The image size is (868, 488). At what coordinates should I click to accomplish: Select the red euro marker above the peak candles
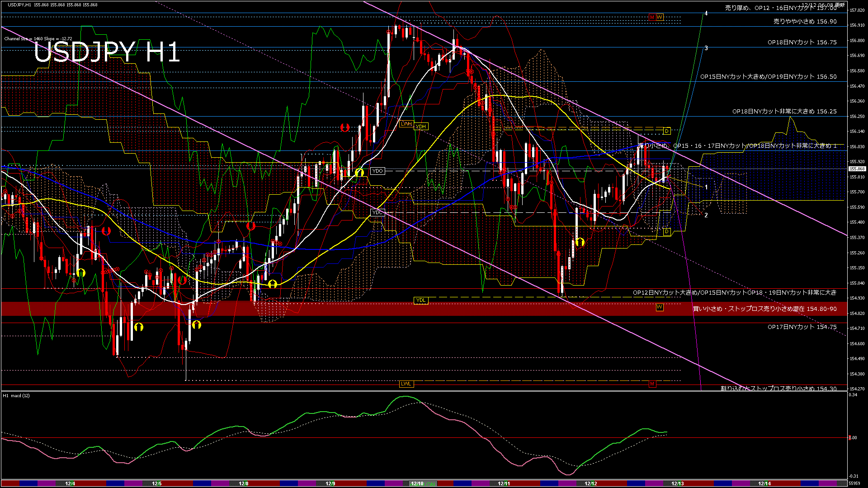345,127
